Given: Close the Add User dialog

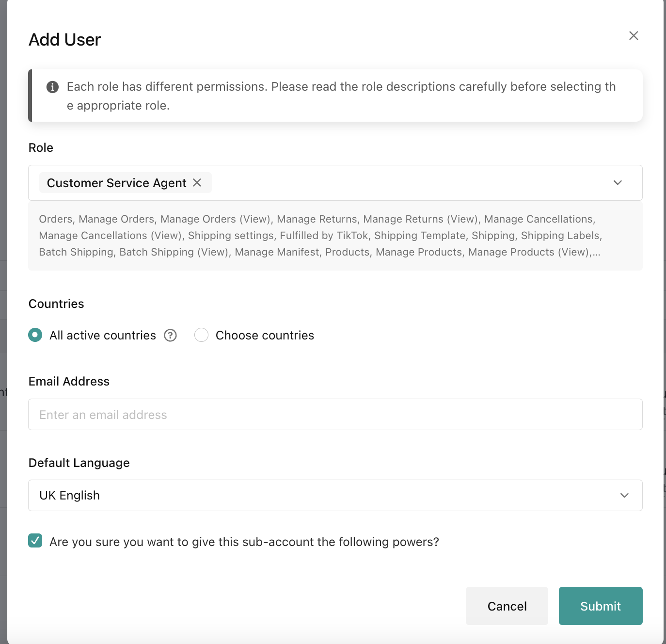Looking at the screenshot, I should click(x=634, y=35).
